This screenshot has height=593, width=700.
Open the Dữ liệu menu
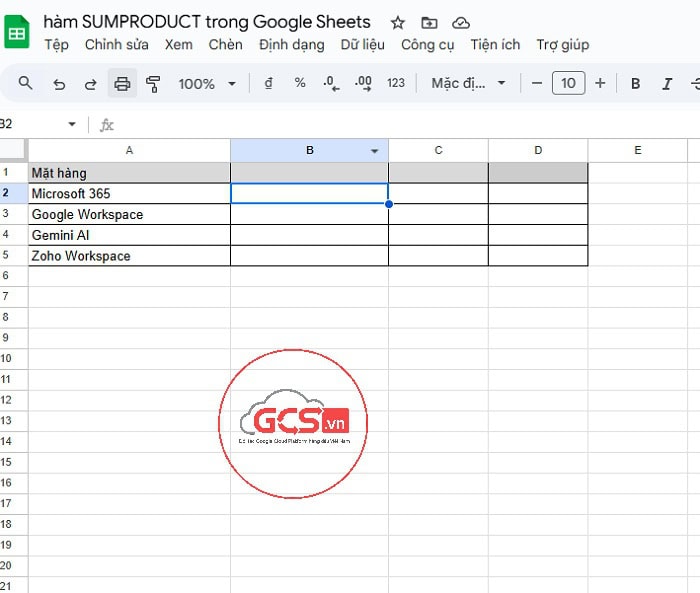(x=362, y=45)
